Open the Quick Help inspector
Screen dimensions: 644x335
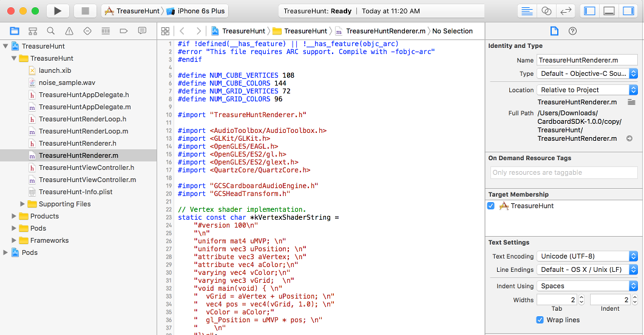[x=572, y=31]
